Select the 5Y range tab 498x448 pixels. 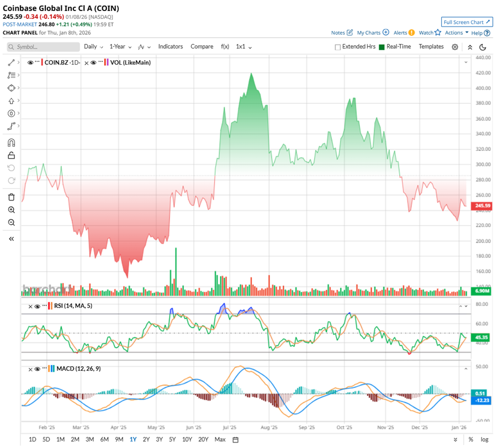click(x=172, y=439)
